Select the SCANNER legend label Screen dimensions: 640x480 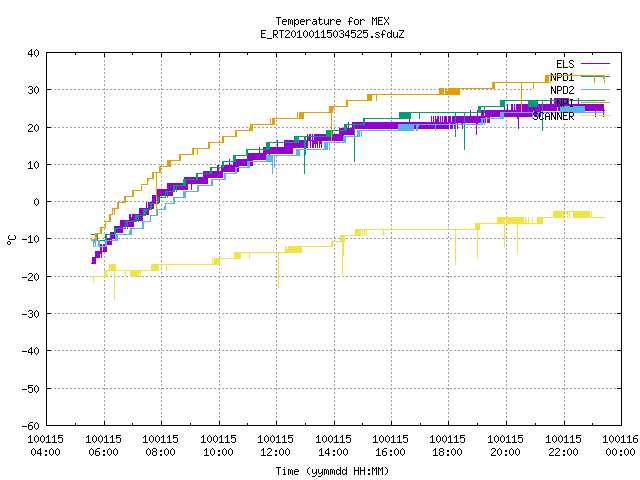coord(553,116)
